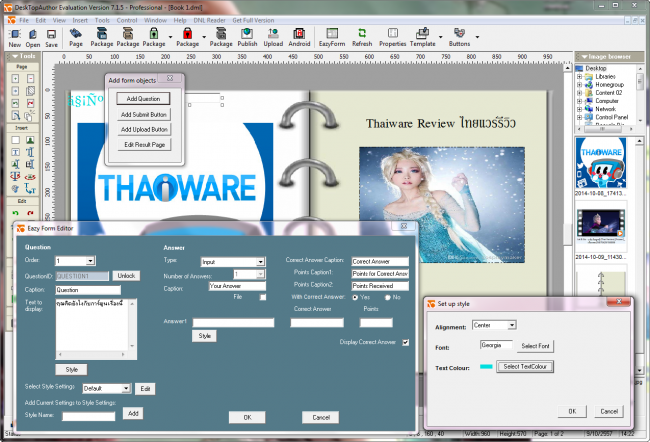Viewport: 650px width, 442px height.
Task: Select No for With Correct Answer
Action: pyautogui.click(x=388, y=297)
